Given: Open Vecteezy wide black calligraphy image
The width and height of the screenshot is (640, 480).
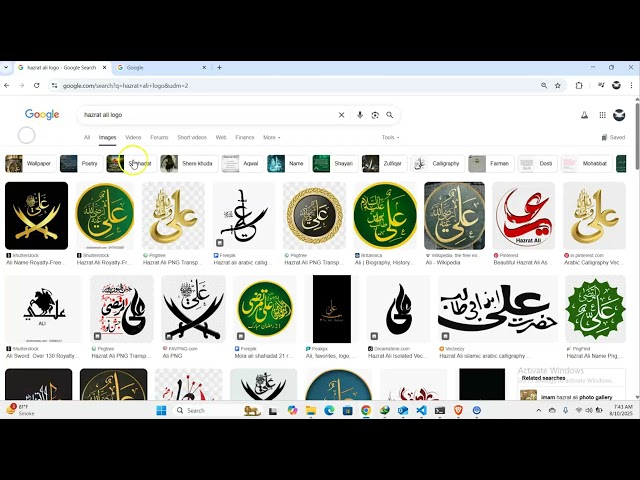Looking at the screenshot, I should point(498,309).
